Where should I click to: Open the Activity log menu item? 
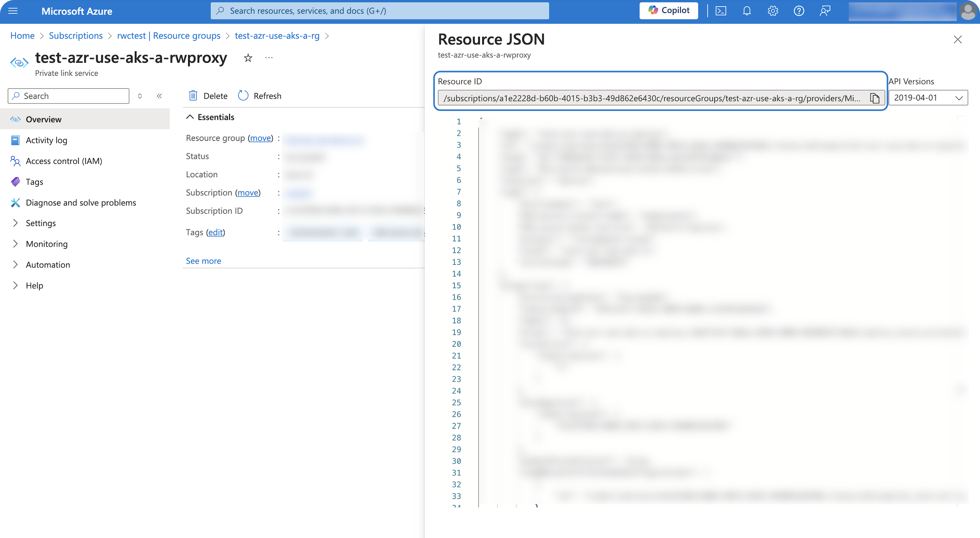click(46, 140)
